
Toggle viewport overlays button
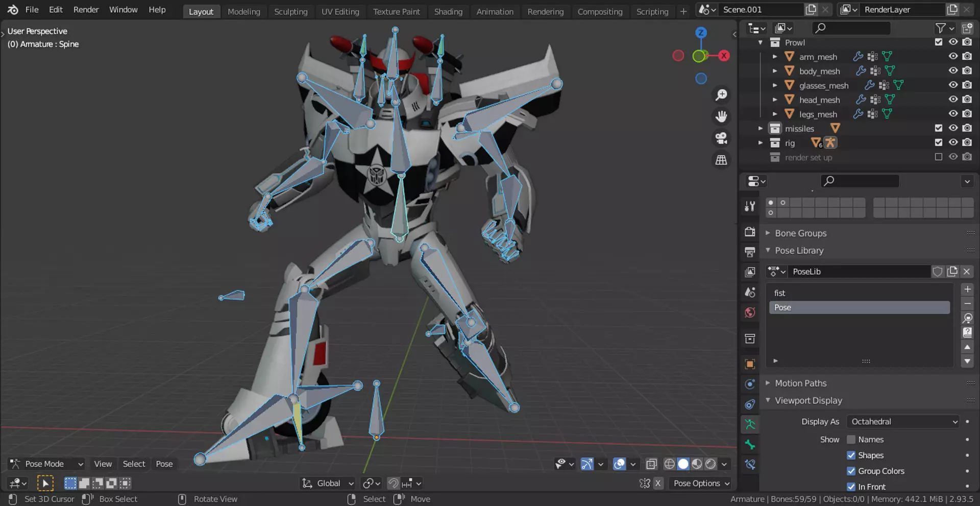click(619, 464)
